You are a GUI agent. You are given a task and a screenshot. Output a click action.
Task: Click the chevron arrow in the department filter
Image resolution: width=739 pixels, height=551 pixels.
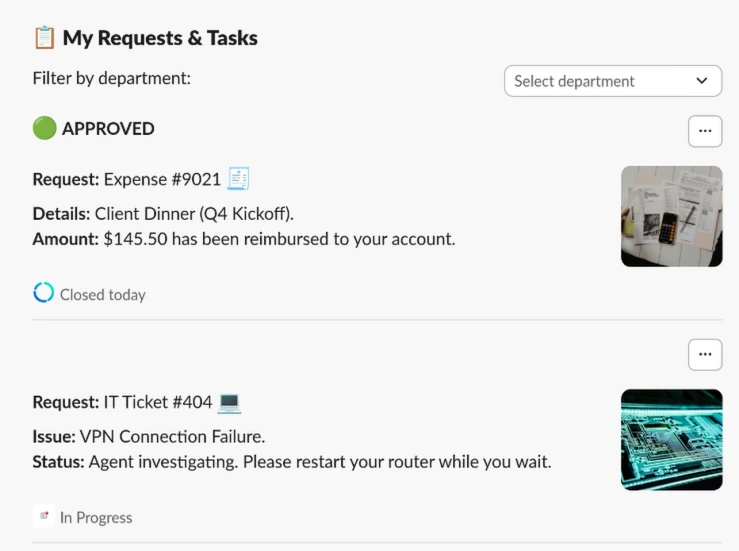tap(702, 81)
